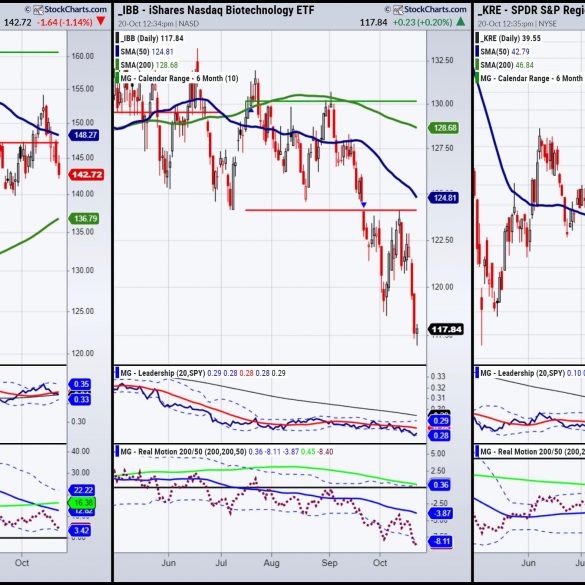Click the green 136.79 tag on left chart

[84, 218]
